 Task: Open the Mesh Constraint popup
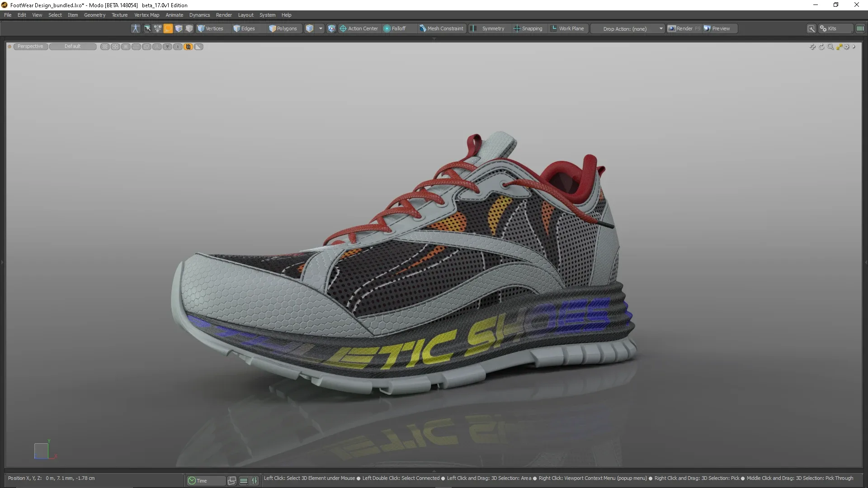(x=441, y=28)
